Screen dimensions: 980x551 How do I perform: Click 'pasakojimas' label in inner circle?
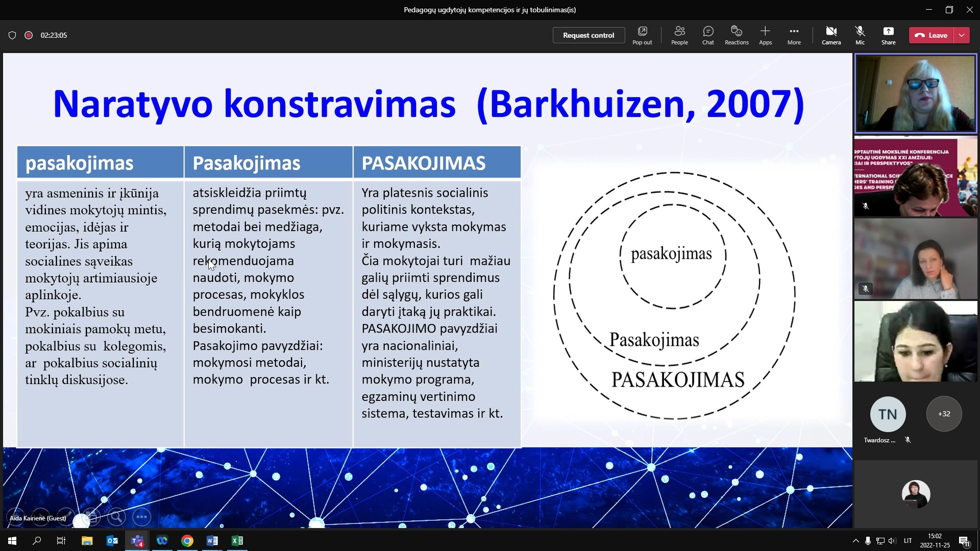click(x=671, y=254)
